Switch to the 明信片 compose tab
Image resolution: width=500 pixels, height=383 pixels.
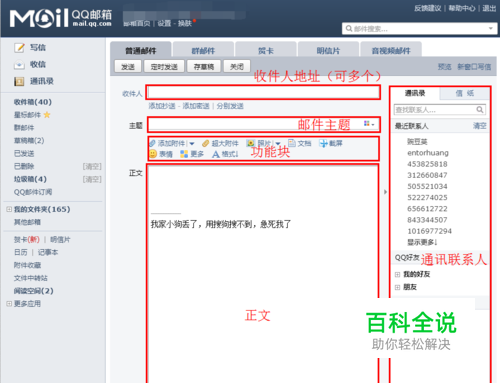328,50
